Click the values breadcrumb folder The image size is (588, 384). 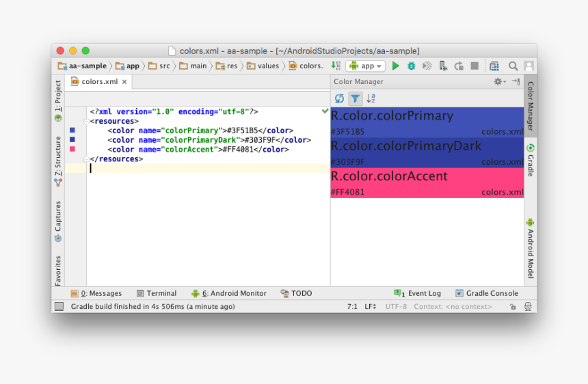point(263,66)
